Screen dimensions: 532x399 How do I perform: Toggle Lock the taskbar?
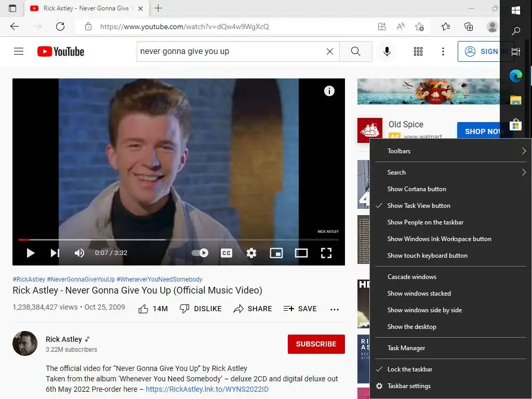click(451, 369)
